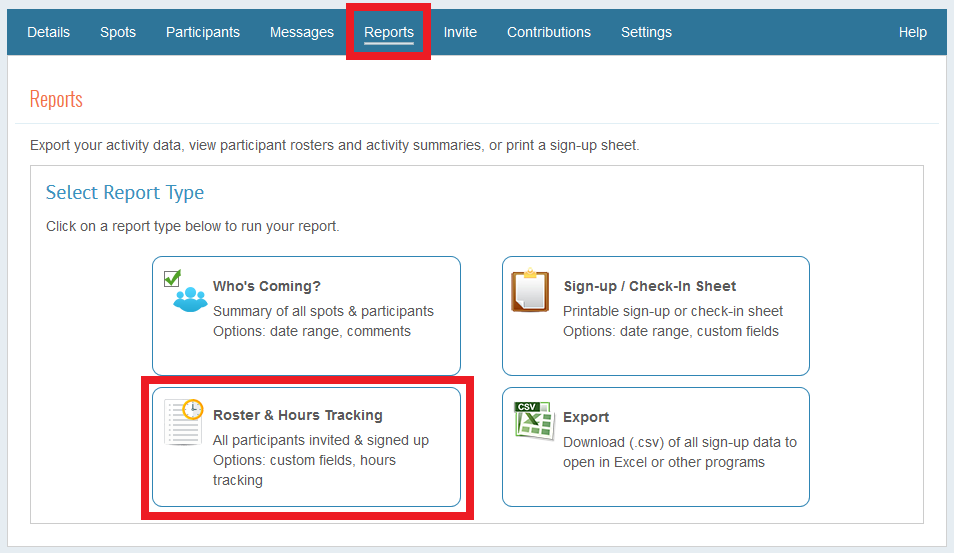954x553 pixels.
Task: Click the Select Report Type heading
Action: click(x=125, y=192)
